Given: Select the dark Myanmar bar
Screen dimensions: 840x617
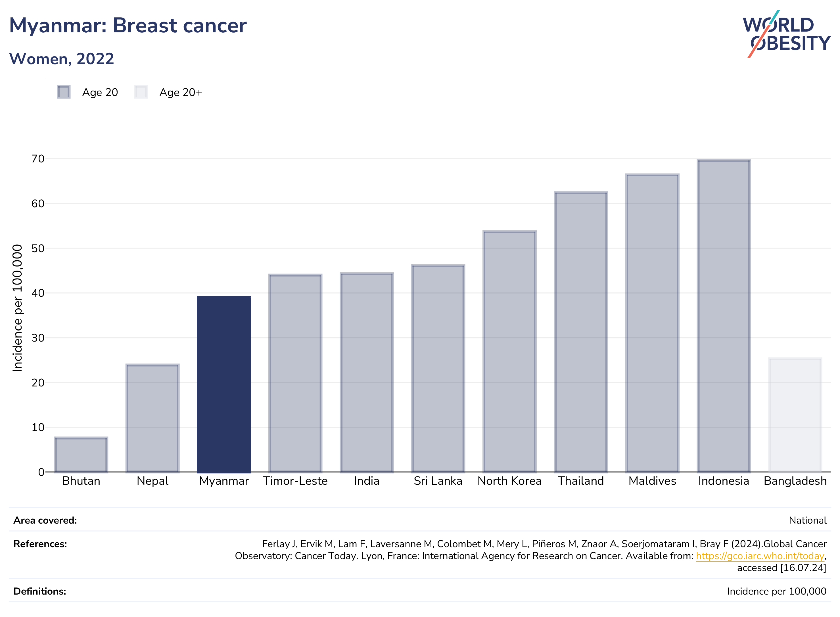Looking at the screenshot, I should pos(224,384).
